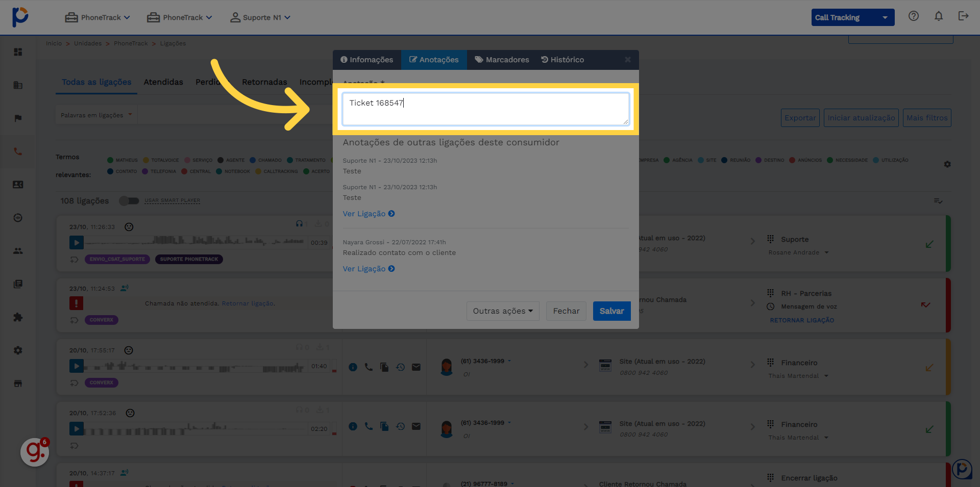This screenshot has height=487, width=980.
Task: Click envelope icon on 17:55:17 call row
Action: click(x=416, y=367)
